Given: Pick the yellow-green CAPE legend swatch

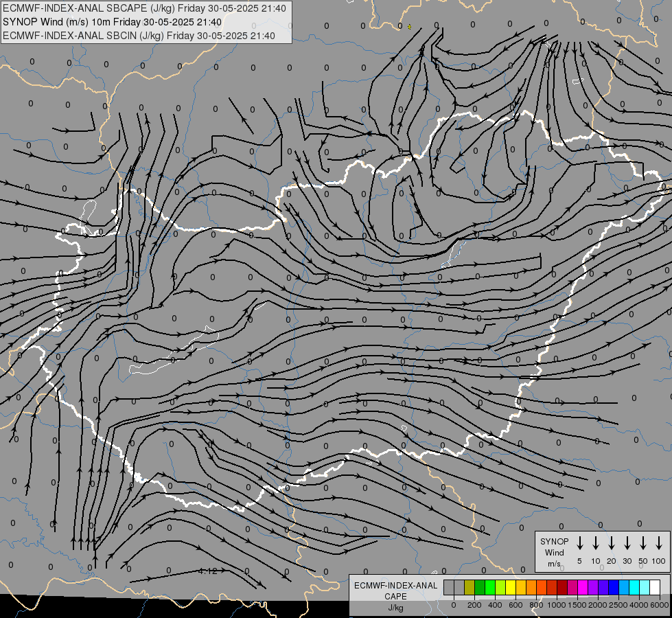Looking at the screenshot, I should tap(500, 587).
